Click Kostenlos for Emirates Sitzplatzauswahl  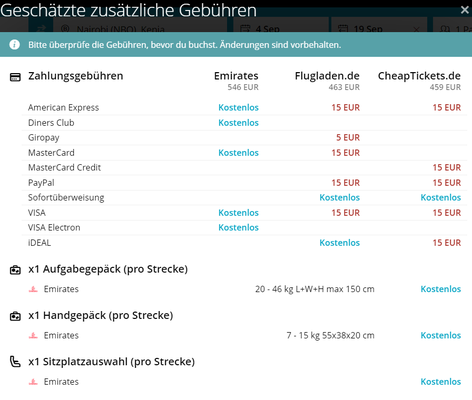(x=441, y=382)
